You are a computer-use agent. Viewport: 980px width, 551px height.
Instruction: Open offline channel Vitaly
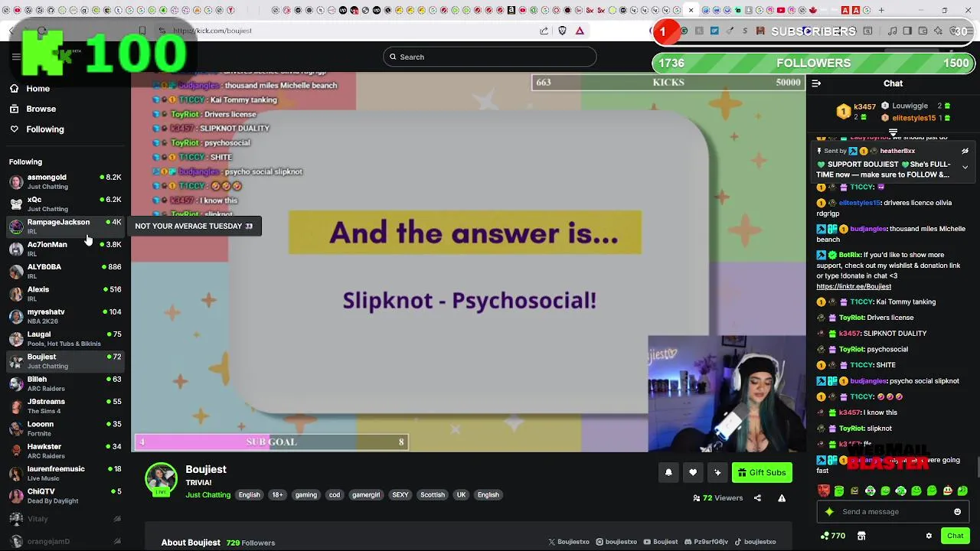tap(65, 519)
